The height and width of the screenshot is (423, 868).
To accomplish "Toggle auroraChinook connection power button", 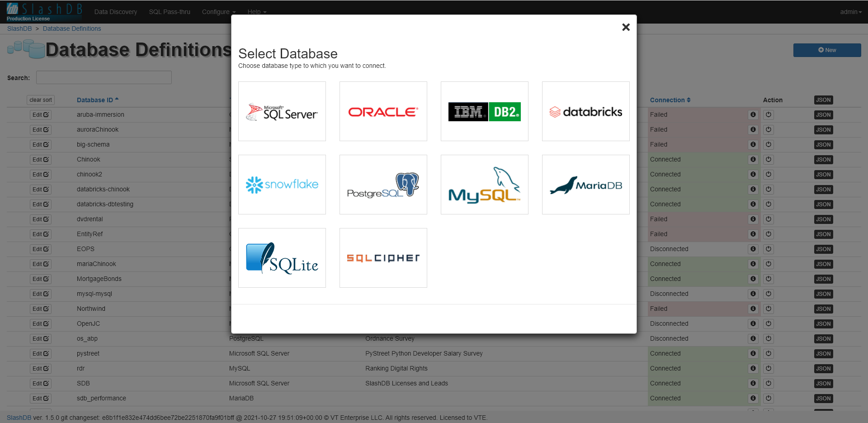I will [769, 130].
